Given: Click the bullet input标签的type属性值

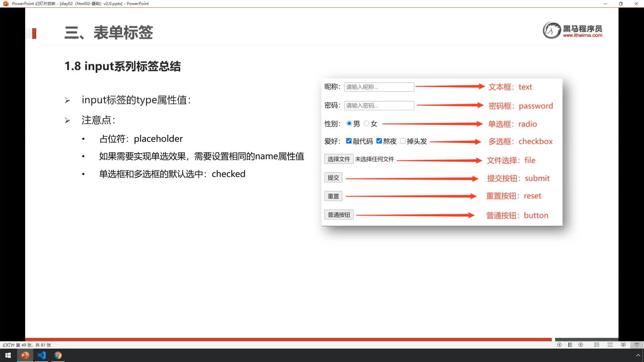Looking at the screenshot, I should click(x=136, y=100).
